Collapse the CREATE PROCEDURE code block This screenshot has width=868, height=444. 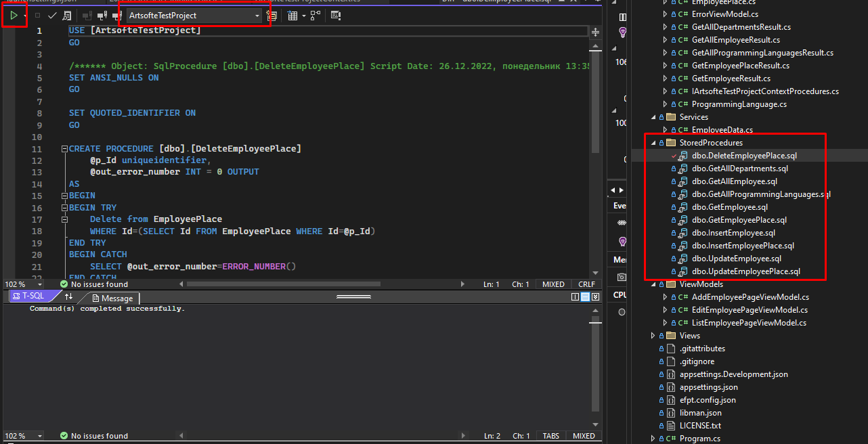click(64, 149)
